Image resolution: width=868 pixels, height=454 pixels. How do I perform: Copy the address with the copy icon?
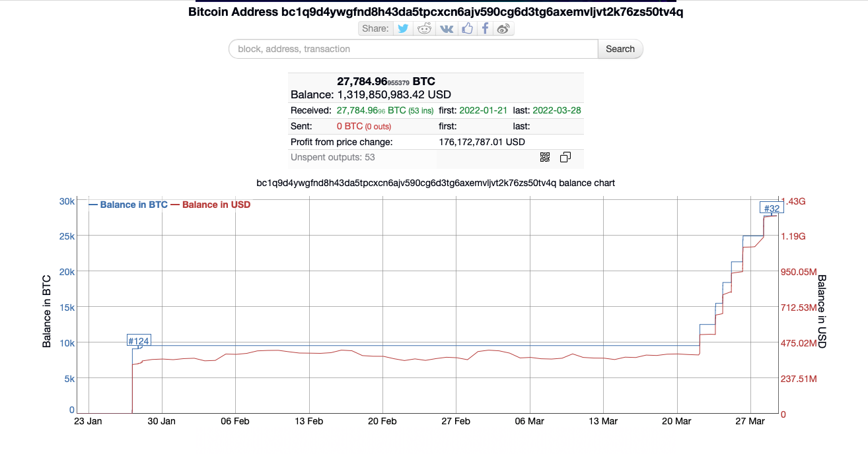coord(565,157)
